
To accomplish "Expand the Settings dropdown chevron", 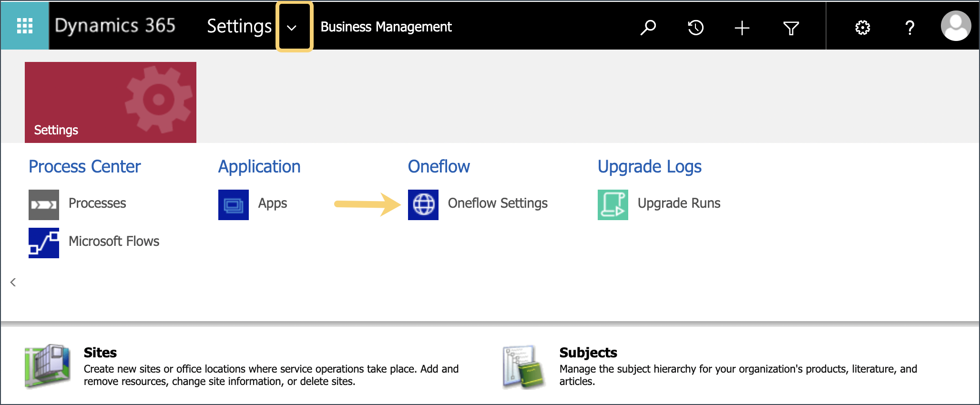I will [x=292, y=27].
